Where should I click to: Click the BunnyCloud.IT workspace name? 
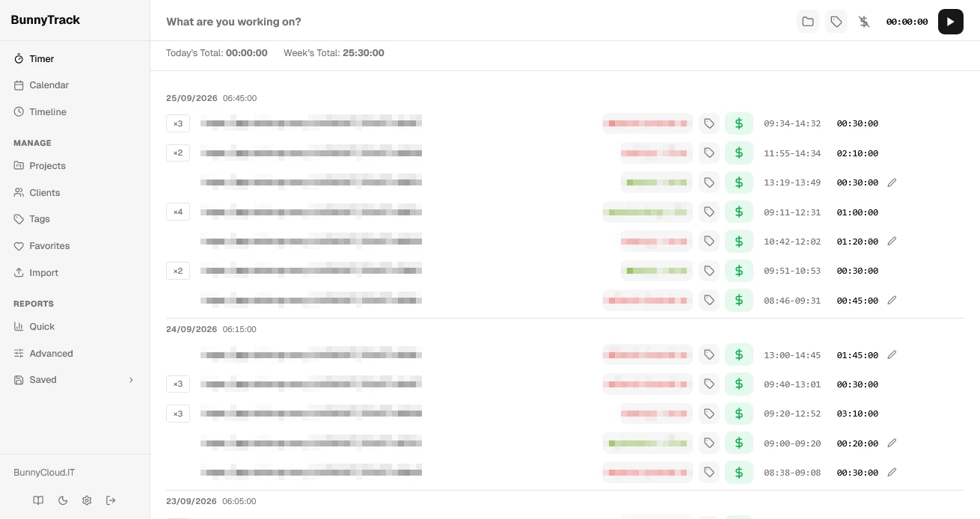pos(44,473)
